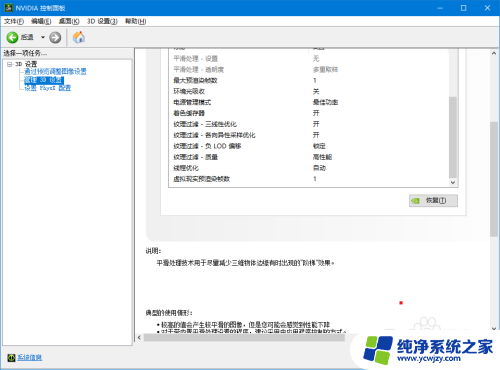
Task: Click the horizontal scrollbar thumb
Action: (x=244, y=338)
